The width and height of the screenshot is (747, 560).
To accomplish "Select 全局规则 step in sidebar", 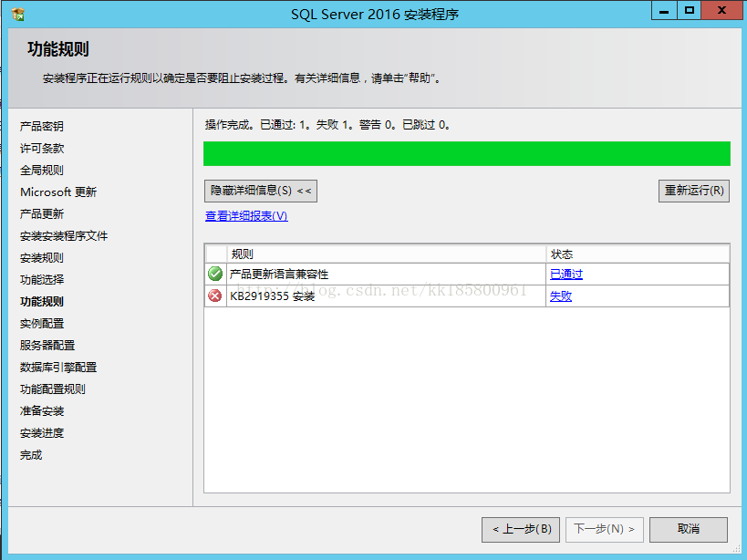I will coord(42,170).
